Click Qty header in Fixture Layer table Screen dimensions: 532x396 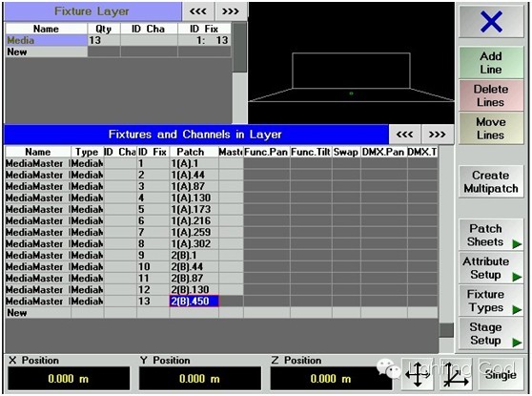click(104, 29)
